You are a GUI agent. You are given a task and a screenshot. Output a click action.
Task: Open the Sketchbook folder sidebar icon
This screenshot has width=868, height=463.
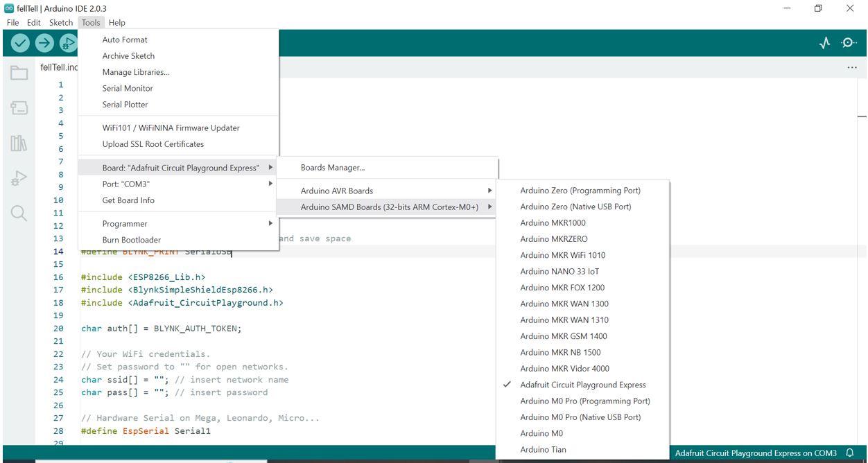coord(19,73)
